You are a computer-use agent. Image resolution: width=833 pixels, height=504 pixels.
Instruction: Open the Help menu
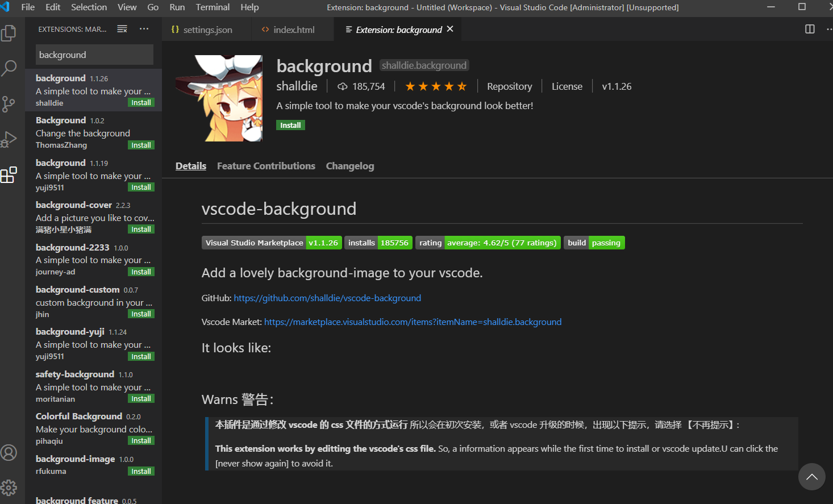249,7
